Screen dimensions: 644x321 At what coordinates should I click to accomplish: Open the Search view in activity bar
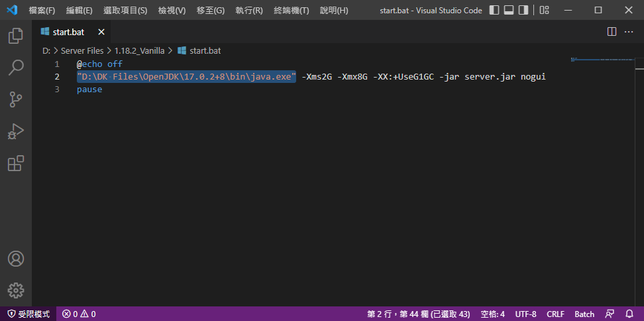(x=16, y=68)
